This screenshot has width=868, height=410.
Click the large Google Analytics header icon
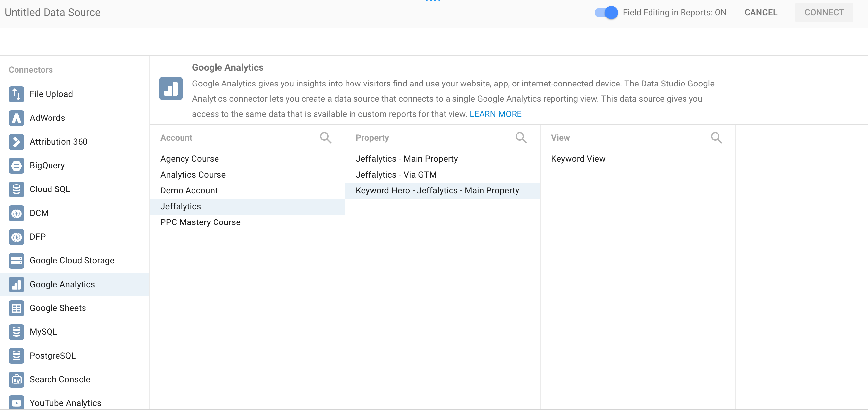[x=171, y=88]
